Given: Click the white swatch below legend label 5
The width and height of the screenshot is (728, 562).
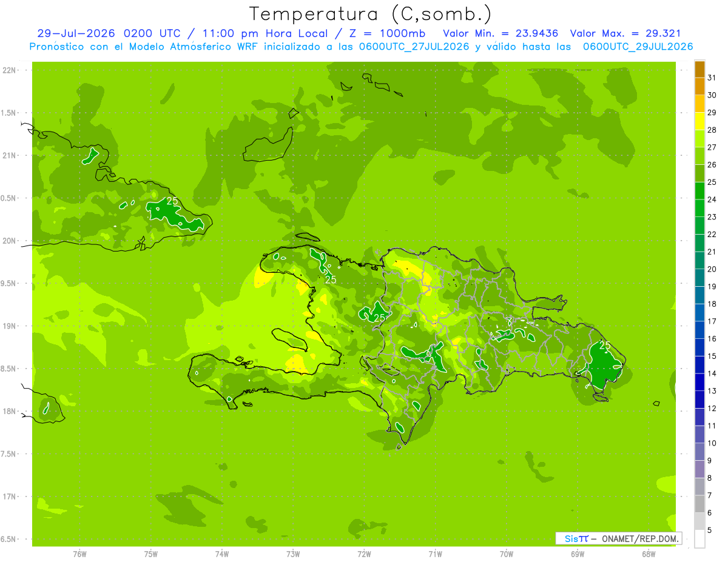Looking at the screenshot, I should click(699, 539).
